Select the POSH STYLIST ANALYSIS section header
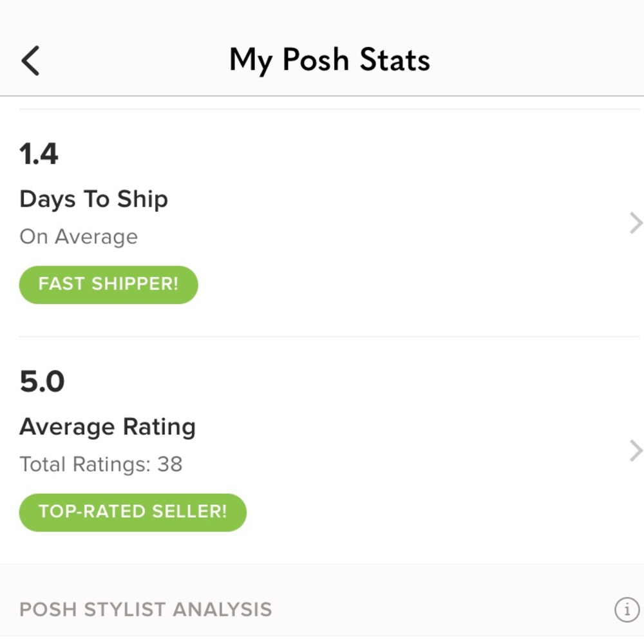Image resolution: width=644 pixels, height=644 pixels. [x=146, y=609]
